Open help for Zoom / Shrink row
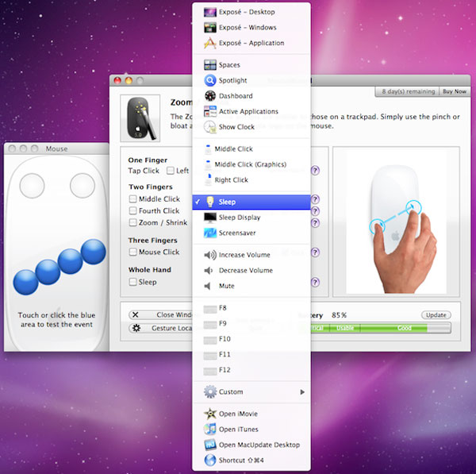Image resolution: width=476 pixels, height=474 pixels. (x=315, y=223)
